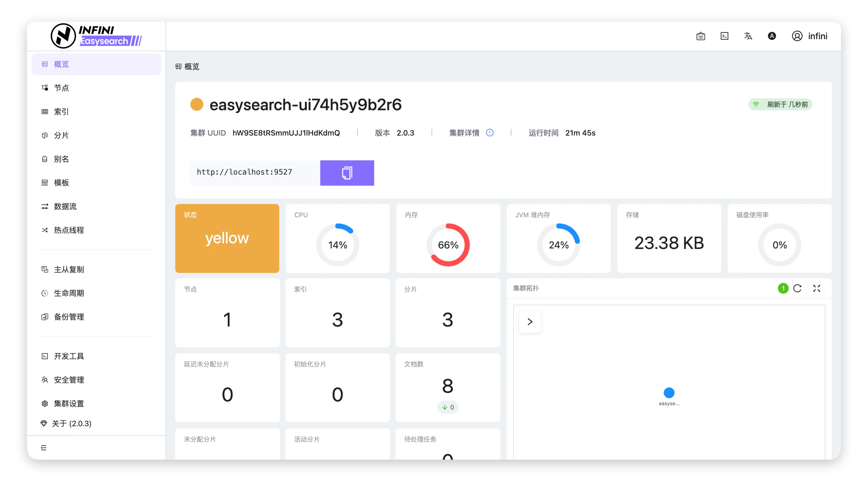Screen dimensions: 868x492
Task: Expand cluster topology to fullscreen
Action: (817, 288)
